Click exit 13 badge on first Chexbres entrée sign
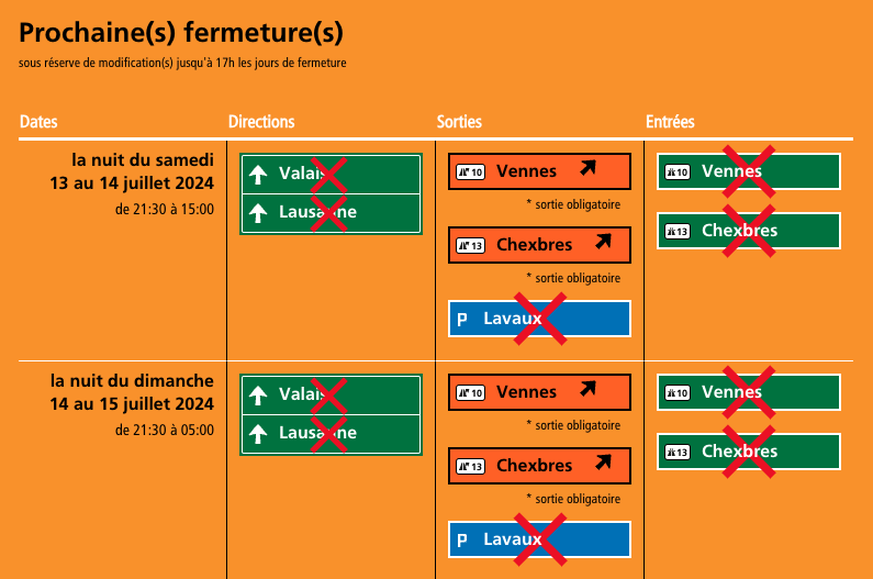The width and height of the screenshot is (873, 579). point(677,232)
